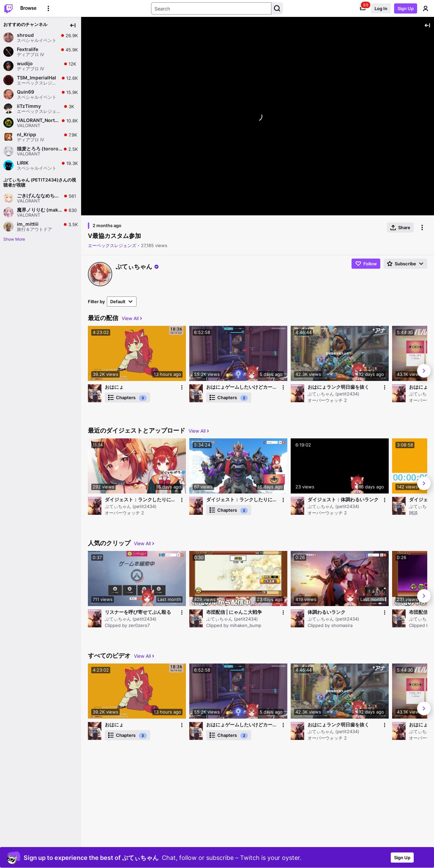Screen dimensions: 434x868
Task: Open video options three-dot menu beside Share
Action: (422, 227)
